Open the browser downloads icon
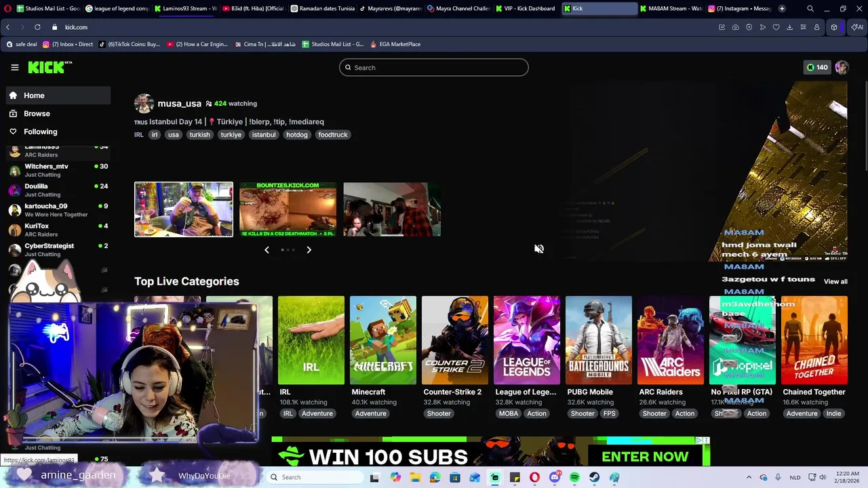Screen dimensions: 868x488 [789, 27]
